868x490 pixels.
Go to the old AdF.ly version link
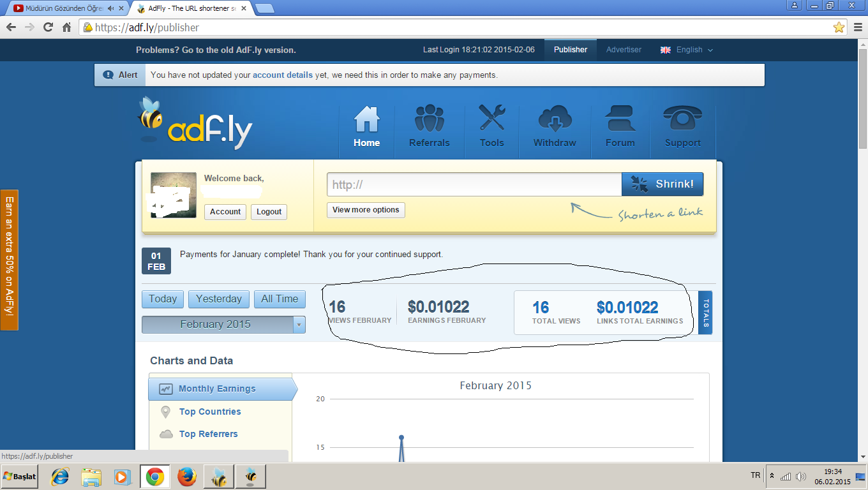click(x=216, y=50)
